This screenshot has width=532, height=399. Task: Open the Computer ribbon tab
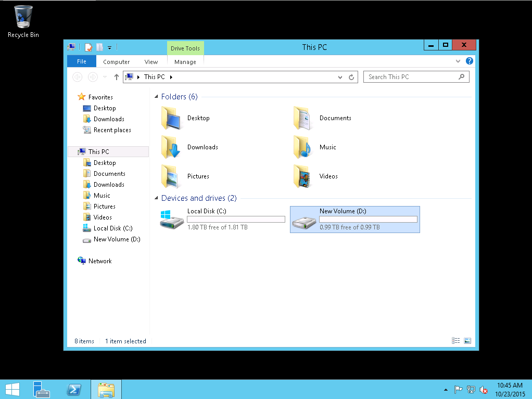pos(116,62)
